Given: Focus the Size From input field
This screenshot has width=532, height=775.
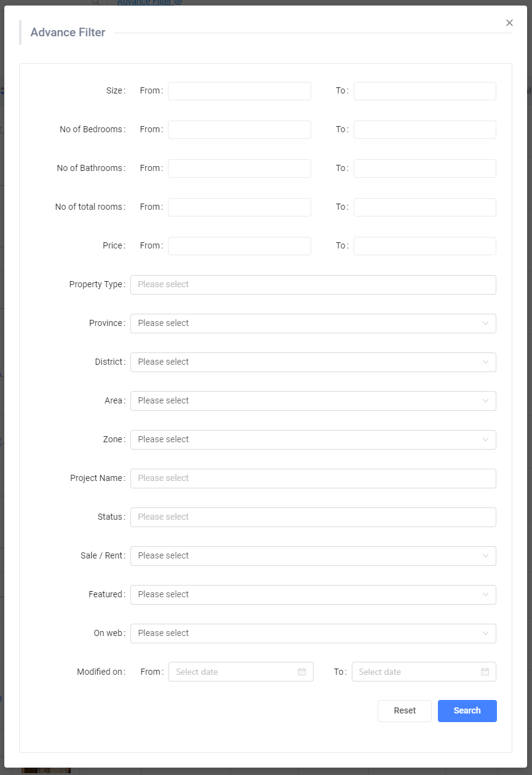Looking at the screenshot, I should tap(239, 91).
